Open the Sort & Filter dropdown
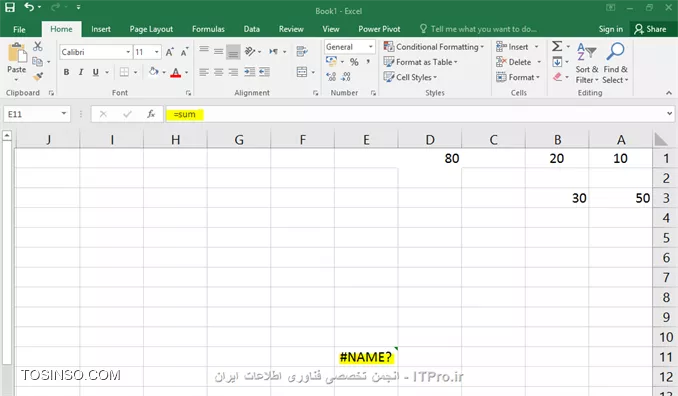Image resolution: width=678 pixels, height=396 pixels. [x=587, y=63]
